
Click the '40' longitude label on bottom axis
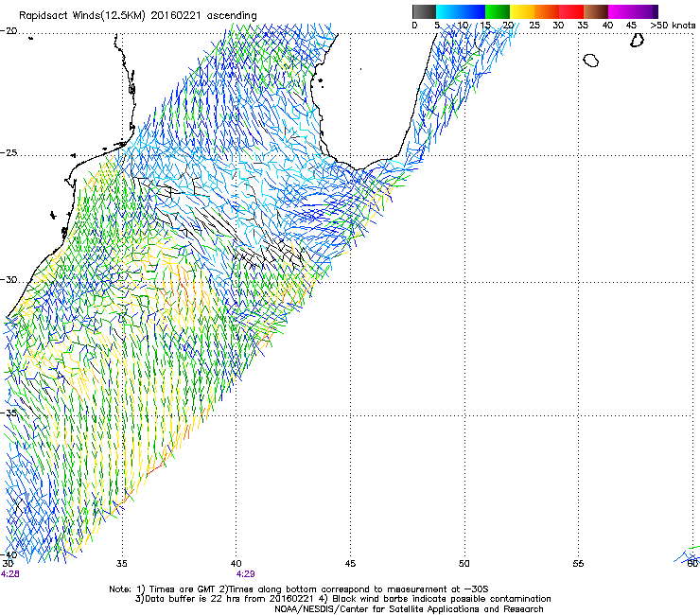click(x=236, y=564)
